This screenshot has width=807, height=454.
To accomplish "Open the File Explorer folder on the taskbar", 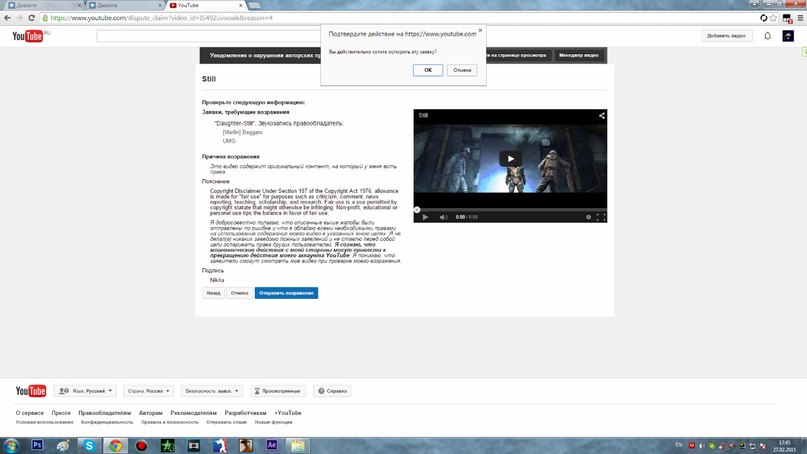I will point(297,445).
